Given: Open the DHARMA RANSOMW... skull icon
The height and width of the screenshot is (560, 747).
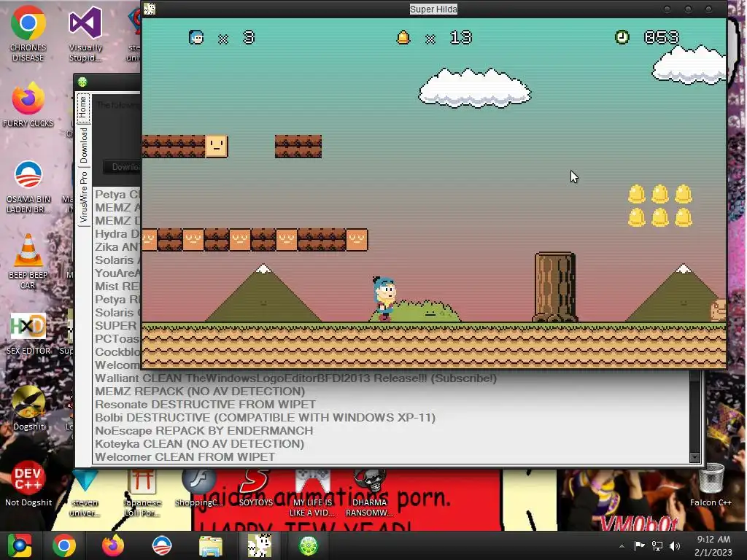Looking at the screenshot, I should point(370,494).
